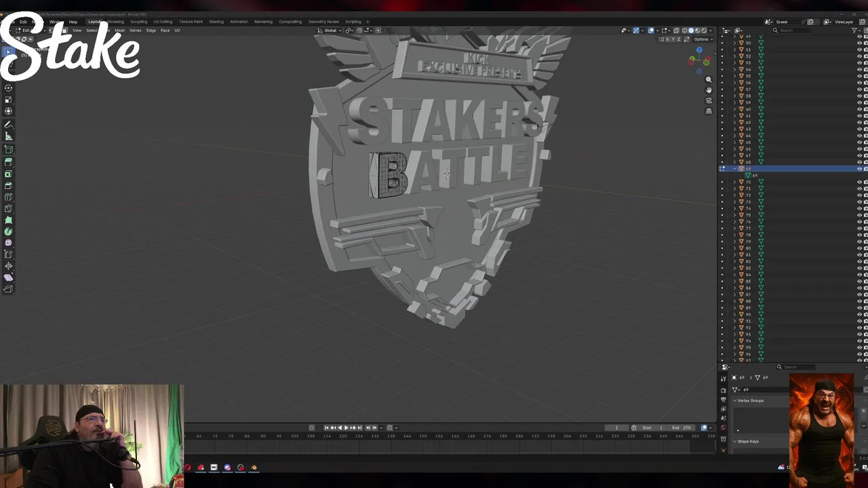The image size is (868, 488).
Task: Switch to wireframe viewport shading
Action: tap(684, 30)
